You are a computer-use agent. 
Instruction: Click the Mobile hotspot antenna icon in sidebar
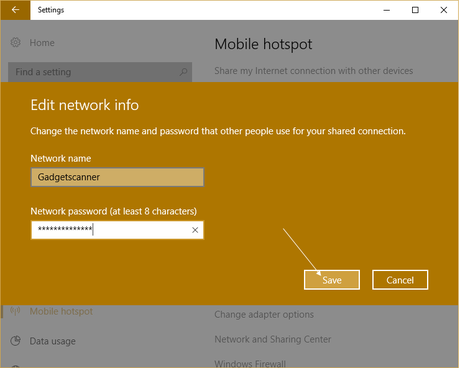tap(15, 311)
